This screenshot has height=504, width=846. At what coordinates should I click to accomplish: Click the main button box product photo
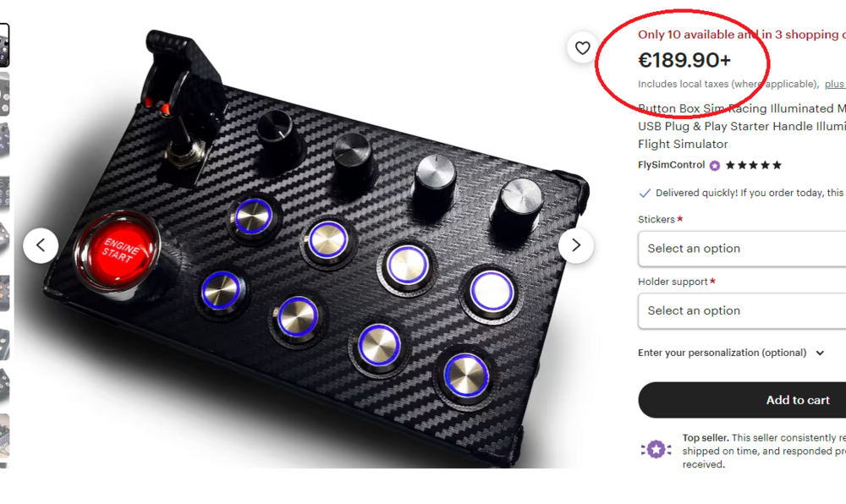pyautogui.click(x=313, y=254)
